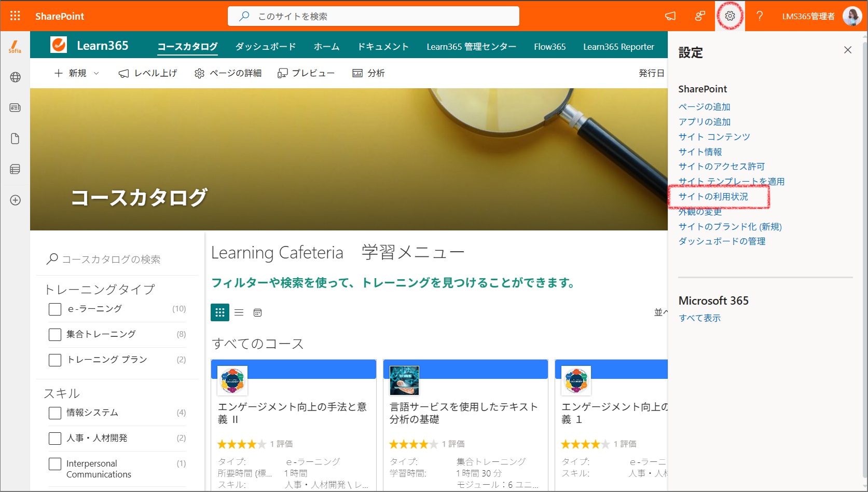The height and width of the screenshot is (492, 868).
Task: Open the ドキュメント tab
Action: point(383,46)
